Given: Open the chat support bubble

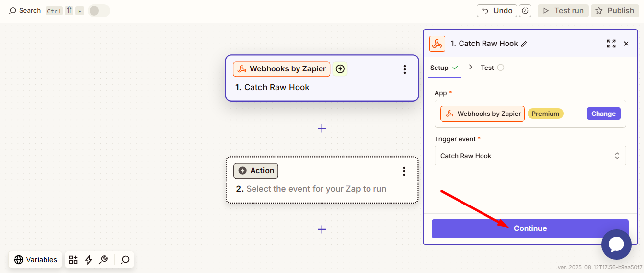Looking at the screenshot, I should pos(617,245).
